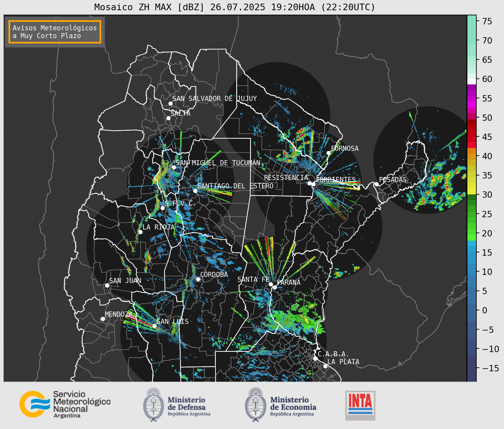Click the MENDOZA label text

119,314
